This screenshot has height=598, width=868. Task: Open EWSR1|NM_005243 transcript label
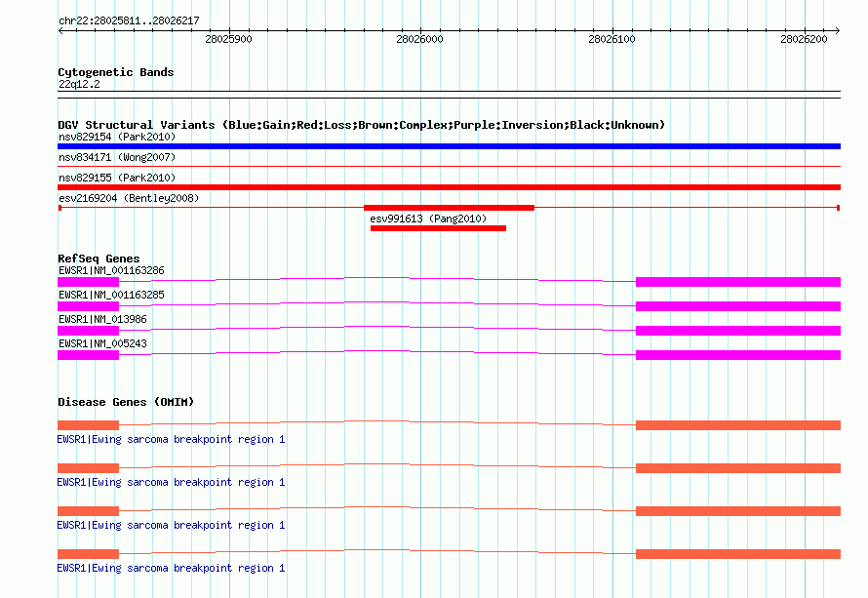coord(102,343)
